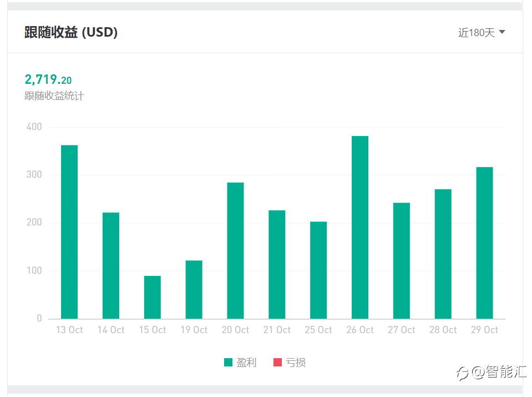Viewport: 532px width, 397px height.
Task: Open the 近180天 time range dropdown
Action: pyautogui.click(x=481, y=32)
